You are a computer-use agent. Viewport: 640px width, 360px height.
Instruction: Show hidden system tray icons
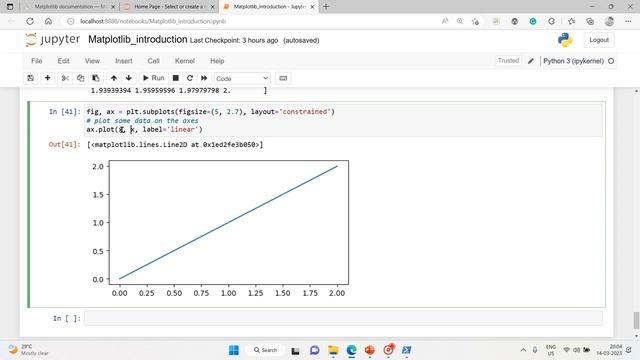[x=523, y=350]
